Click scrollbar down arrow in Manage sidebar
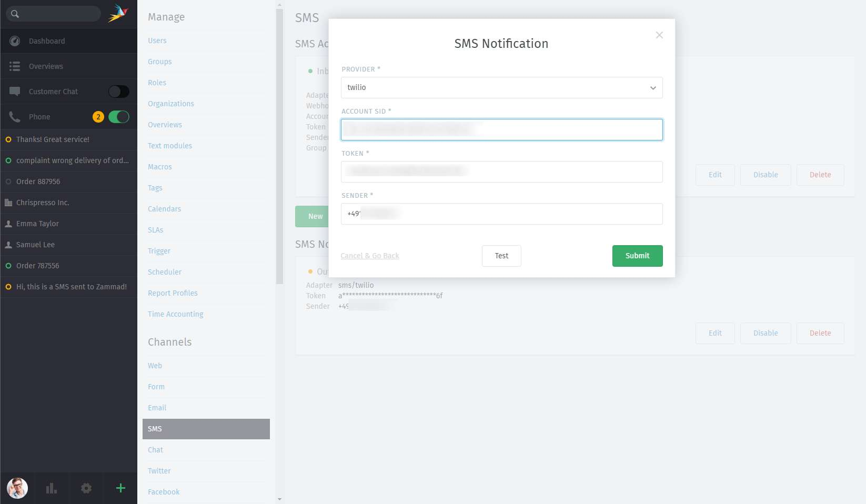The image size is (866, 504). coord(279,499)
